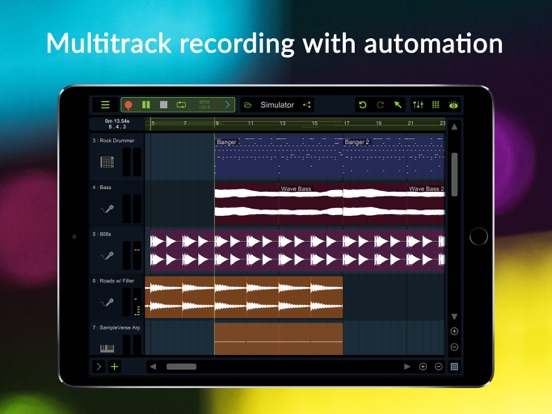
Task: Open the project folder icon
Action: (248, 105)
